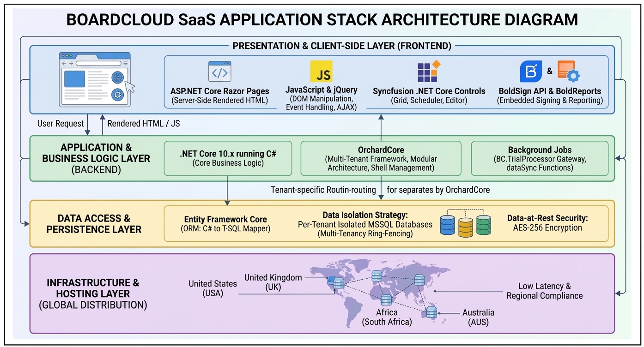Click (Multi-Tenancy Ring-Fencing) text
The height and width of the screenshot is (347, 644).
pos(365,234)
